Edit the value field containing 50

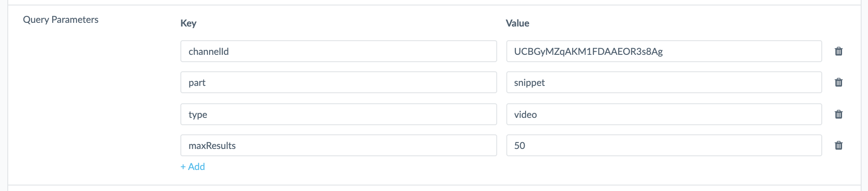[664, 145]
